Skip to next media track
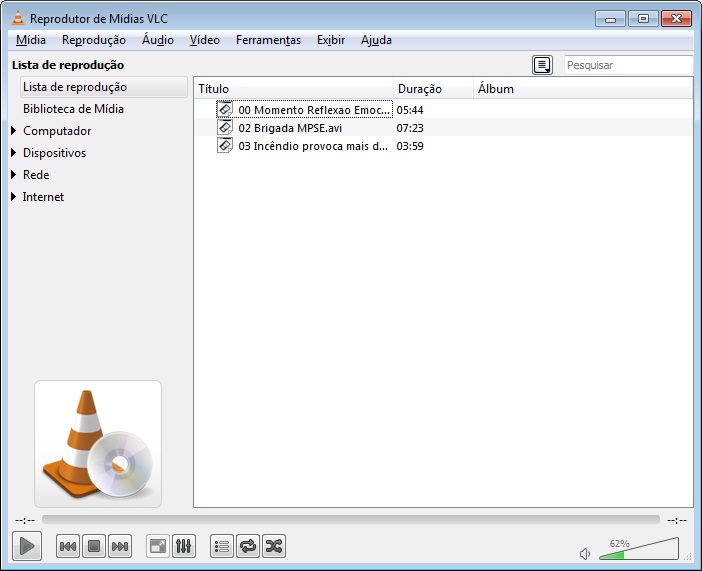The width and height of the screenshot is (702, 571). coord(120,546)
